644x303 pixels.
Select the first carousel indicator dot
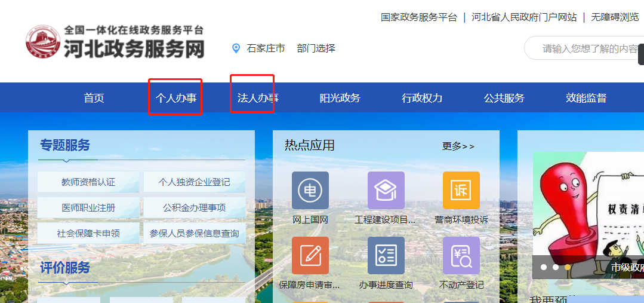pyautogui.click(x=544, y=267)
